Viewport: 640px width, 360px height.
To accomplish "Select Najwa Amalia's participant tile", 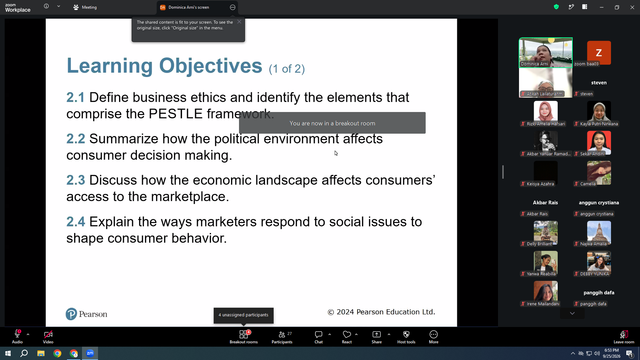I will pyautogui.click(x=599, y=233).
